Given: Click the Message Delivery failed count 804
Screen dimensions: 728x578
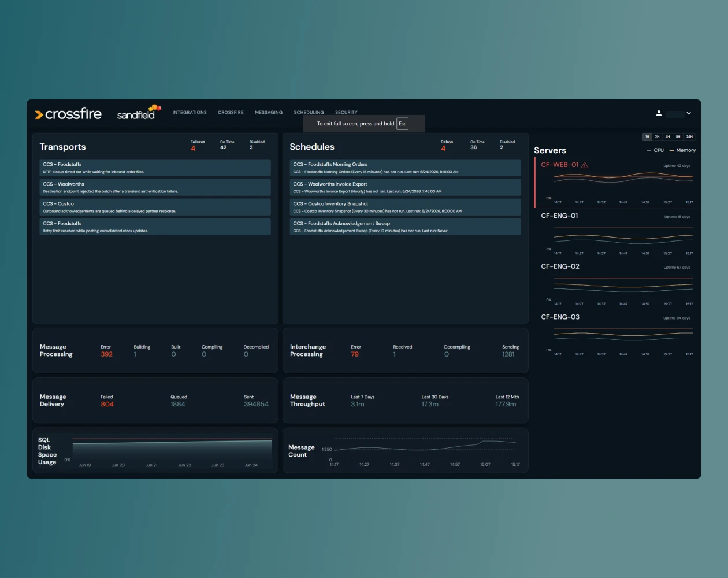Looking at the screenshot, I should pos(107,405).
